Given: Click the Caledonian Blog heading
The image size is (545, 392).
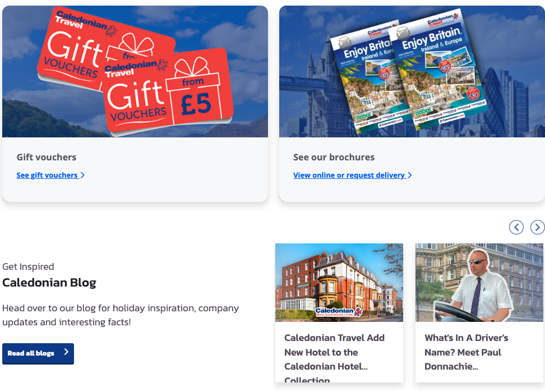Looking at the screenshot, I should click(49, 283).
